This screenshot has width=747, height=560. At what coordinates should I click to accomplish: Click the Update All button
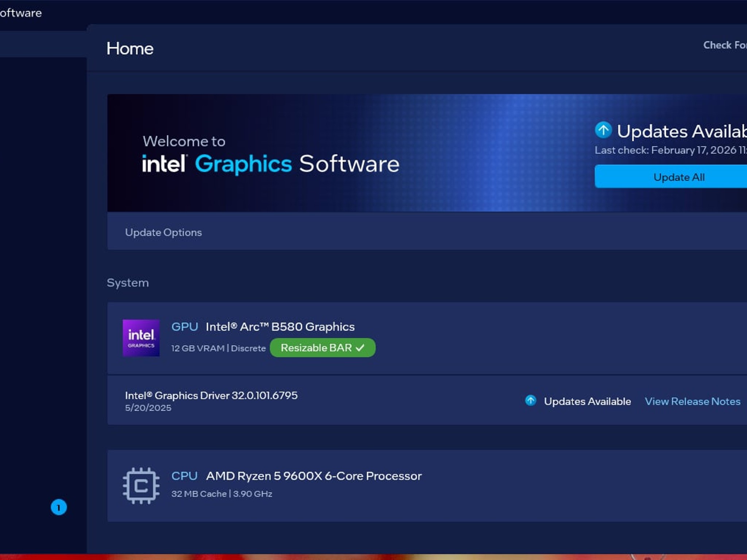(x=671, y=177)
